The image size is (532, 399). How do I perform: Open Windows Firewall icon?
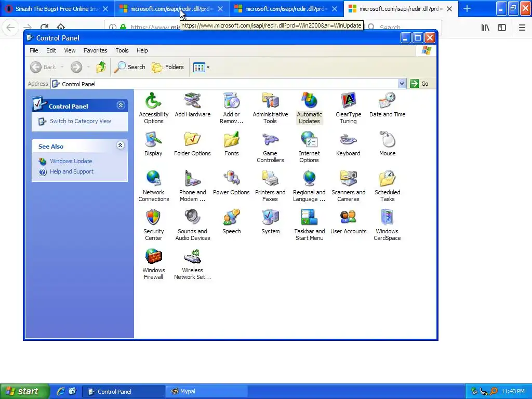(153, 264)
